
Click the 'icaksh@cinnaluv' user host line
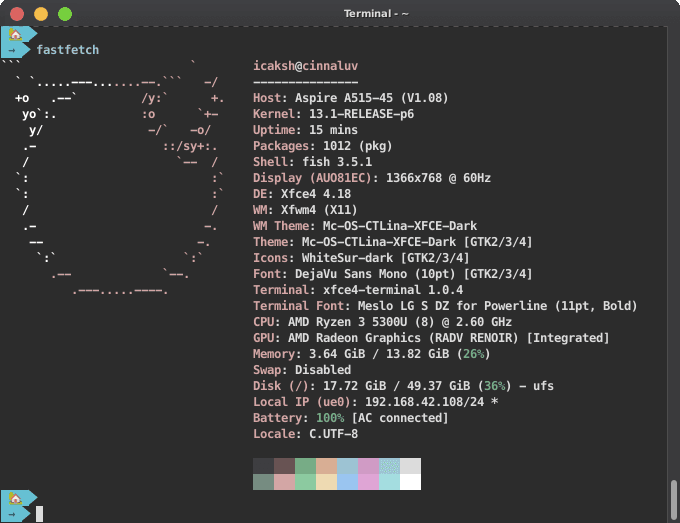pos(305,66)
